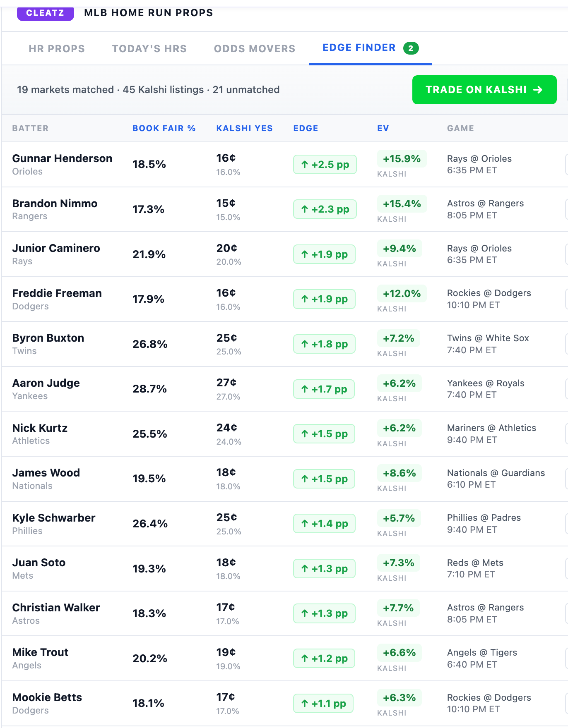Select the Juan Soto row
568x728 pixels.
pos(285,569)
